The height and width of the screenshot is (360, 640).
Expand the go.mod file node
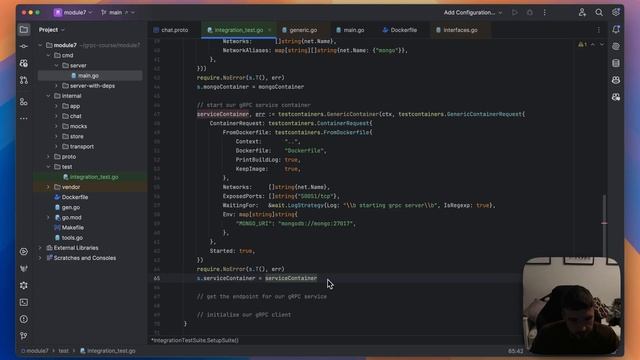click(x=48, y=218)
